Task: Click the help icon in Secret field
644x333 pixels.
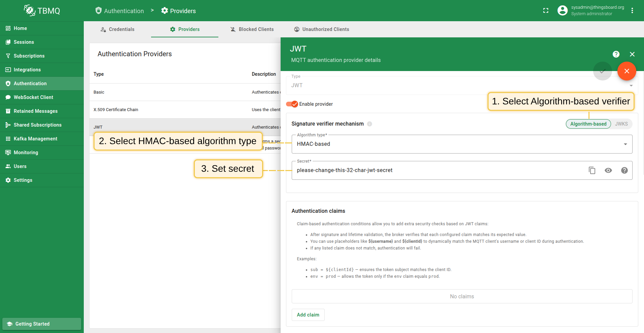Action: point(624,170)
